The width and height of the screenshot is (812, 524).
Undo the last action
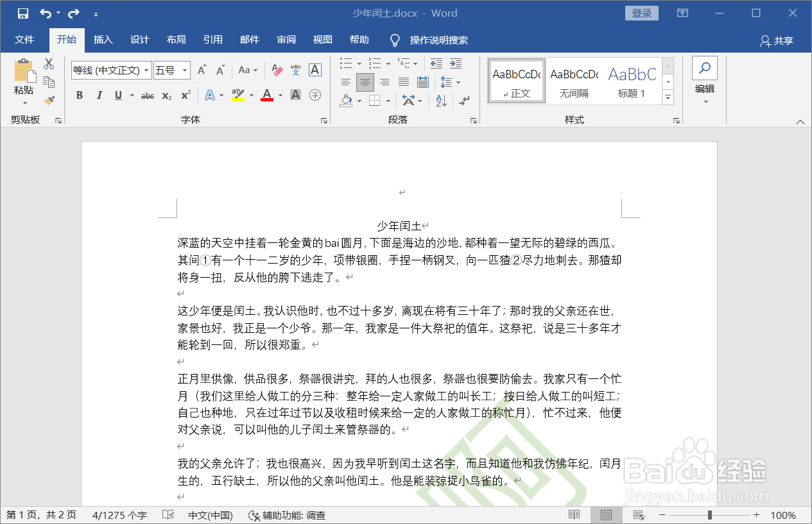tap(46, 13)
